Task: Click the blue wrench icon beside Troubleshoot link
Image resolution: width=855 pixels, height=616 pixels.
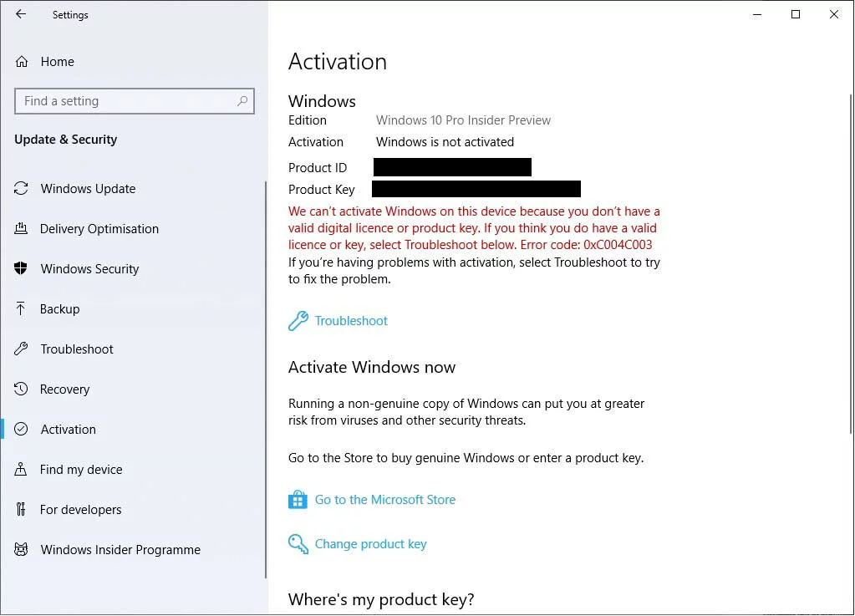Action: click(298, 321)
